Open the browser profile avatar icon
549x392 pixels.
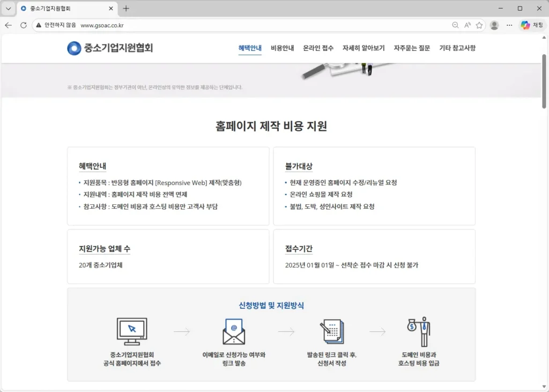click(494, 25)
